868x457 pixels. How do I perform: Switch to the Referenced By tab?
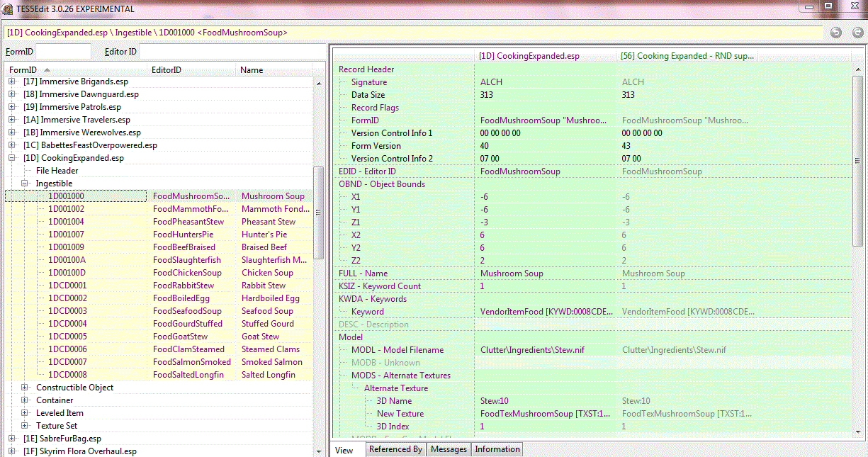coord(395,449)
